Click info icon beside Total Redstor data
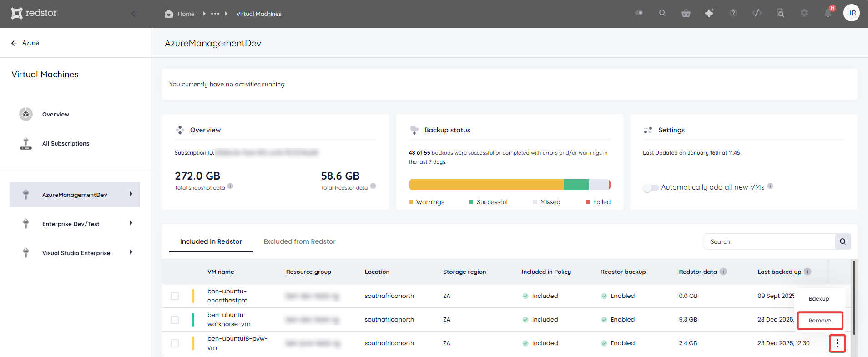The image size is (868, 357). tap(373, 186)
